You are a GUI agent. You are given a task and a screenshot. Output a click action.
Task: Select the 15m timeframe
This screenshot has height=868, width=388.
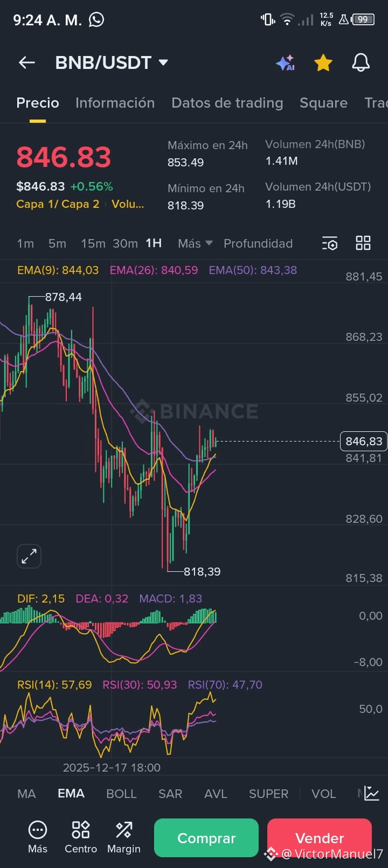93,243
